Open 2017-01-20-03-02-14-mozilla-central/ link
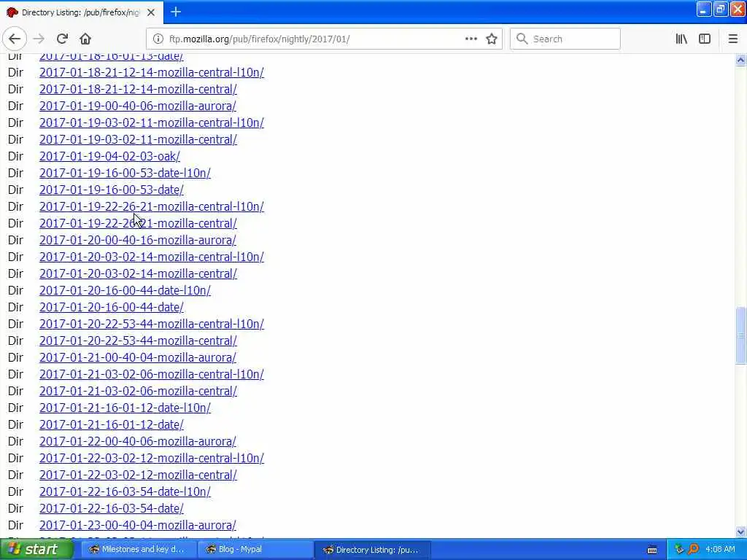 tap(138, 273)
